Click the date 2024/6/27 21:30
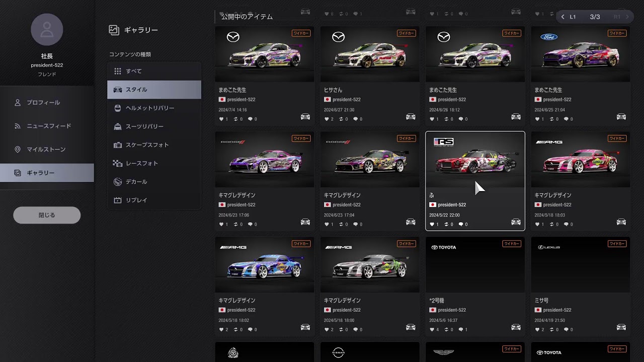 pos(339,110)
